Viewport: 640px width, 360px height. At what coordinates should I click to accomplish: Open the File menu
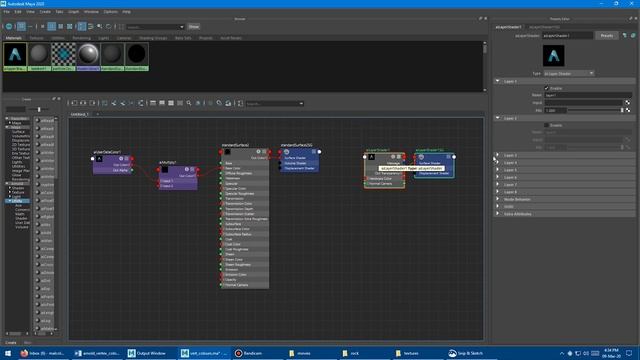click(7, 12)
